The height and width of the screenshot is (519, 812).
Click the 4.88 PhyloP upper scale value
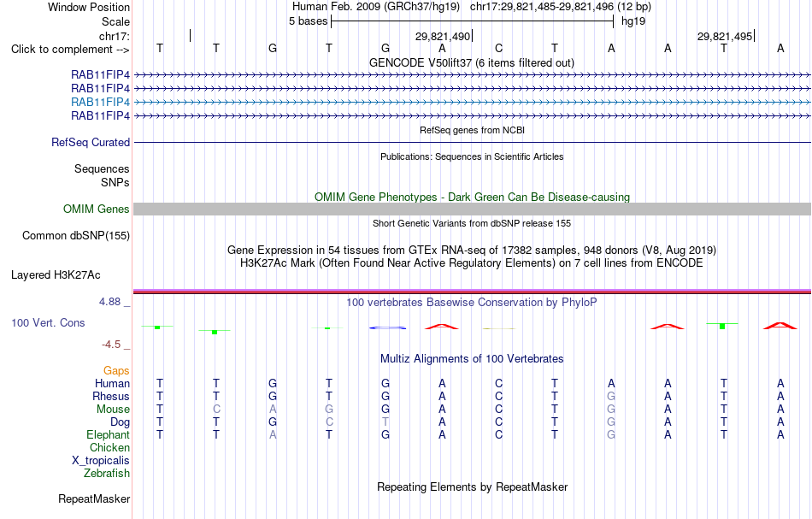[x=109, y=302]
